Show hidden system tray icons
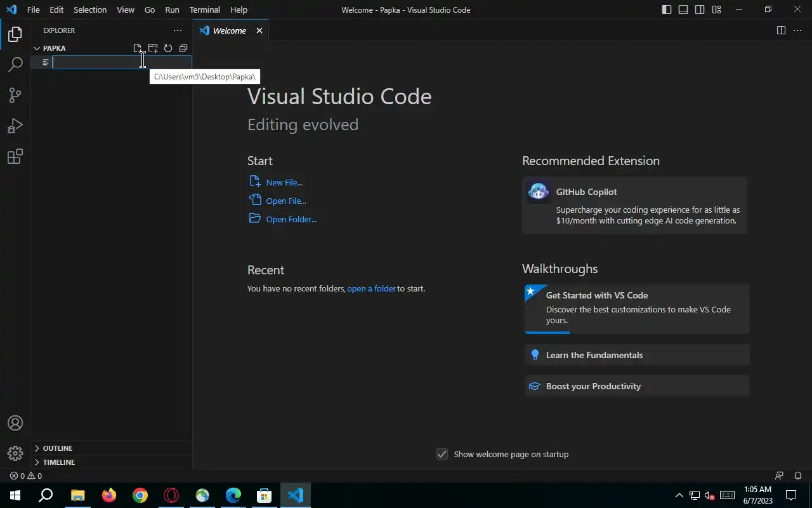The width and height of the screenshot is (812, 508). [x=679, y=495]
